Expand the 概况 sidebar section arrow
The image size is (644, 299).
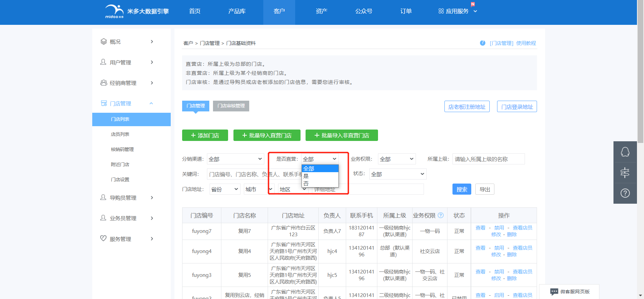tap(152, 42)
